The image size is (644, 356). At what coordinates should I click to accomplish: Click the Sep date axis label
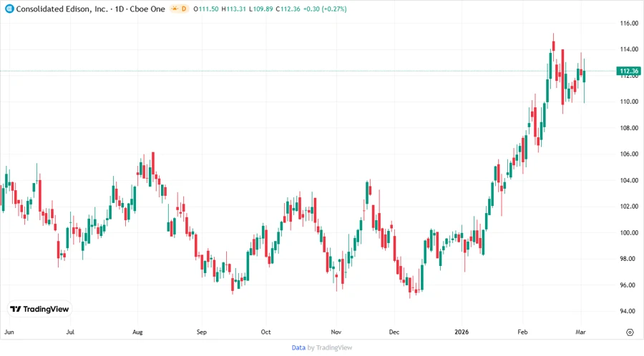(x=202, y=332)
